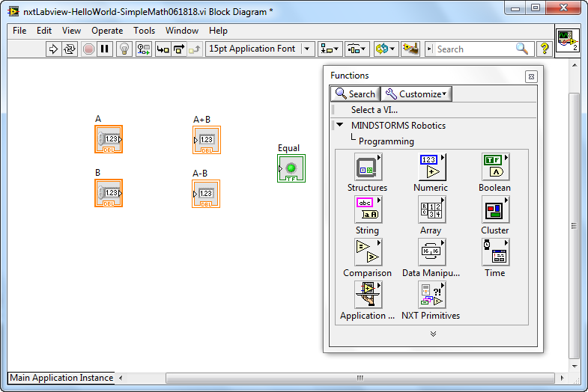This screenshot has height=392, width=588.
Task: Click the vertical scrollbar thumb
Action: pos(574,226)
